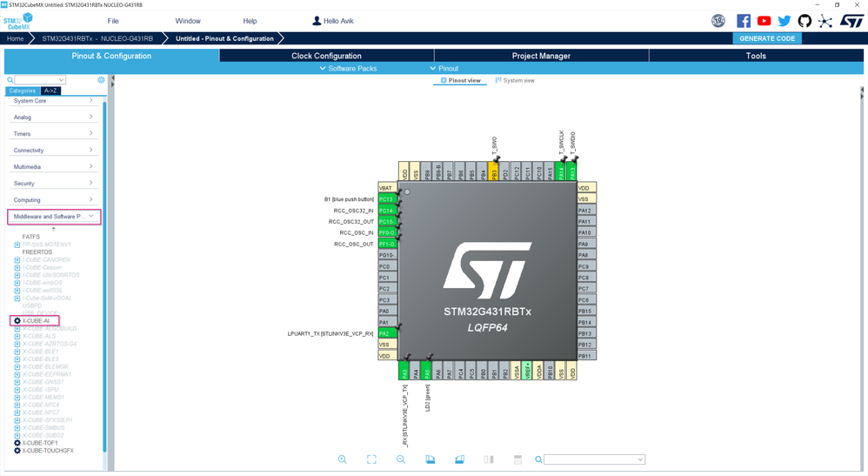Click the ST logo in the top right
The image size is (868, 476).
coord(851,21)
